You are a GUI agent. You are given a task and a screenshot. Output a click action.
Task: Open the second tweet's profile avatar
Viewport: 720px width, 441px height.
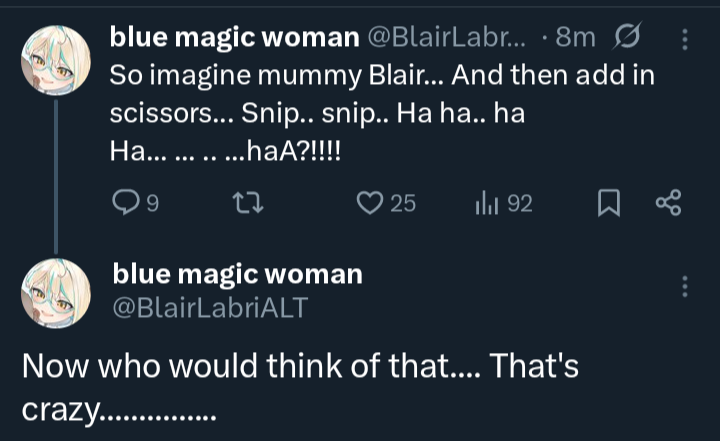pos(55,291)
